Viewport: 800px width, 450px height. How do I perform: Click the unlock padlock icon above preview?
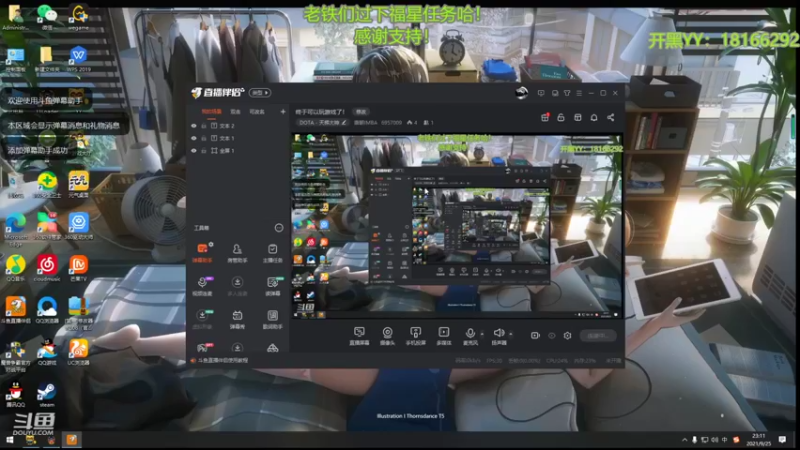pos(561,117)
